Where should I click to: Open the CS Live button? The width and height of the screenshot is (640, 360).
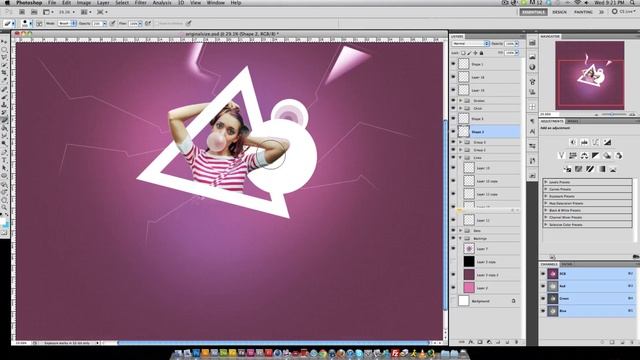pos(623,12)
